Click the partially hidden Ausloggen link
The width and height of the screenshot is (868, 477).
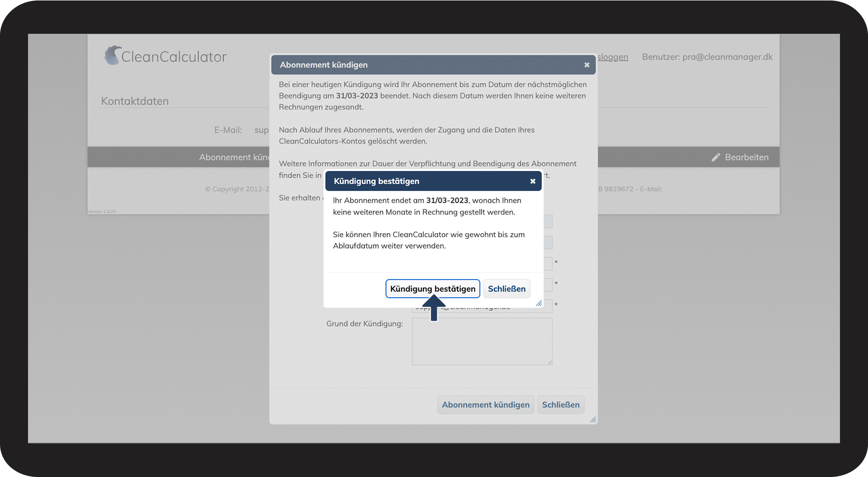click(613, 57)
